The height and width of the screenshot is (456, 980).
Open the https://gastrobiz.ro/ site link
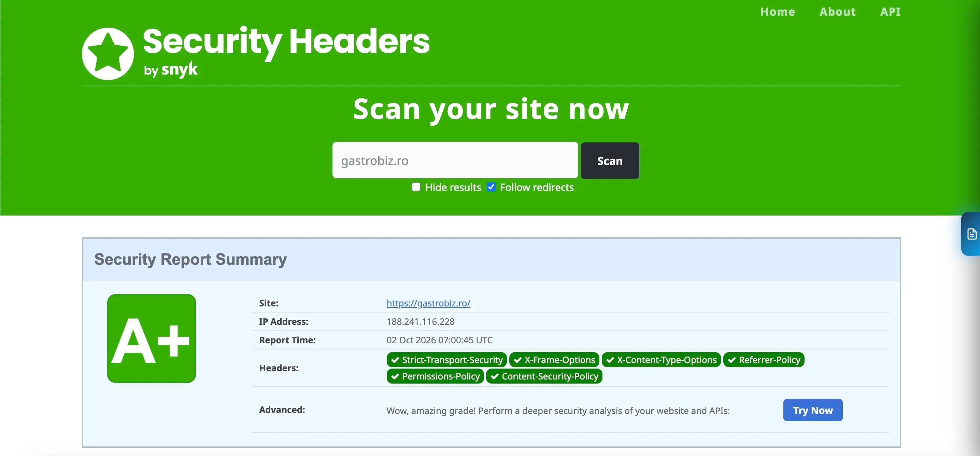(x=428, y=303)
